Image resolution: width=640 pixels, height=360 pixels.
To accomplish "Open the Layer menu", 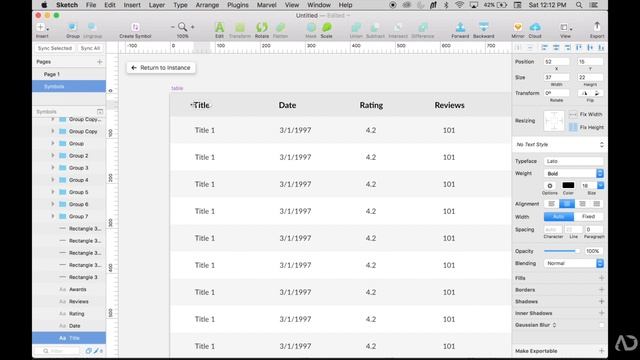I will [157, 5].
